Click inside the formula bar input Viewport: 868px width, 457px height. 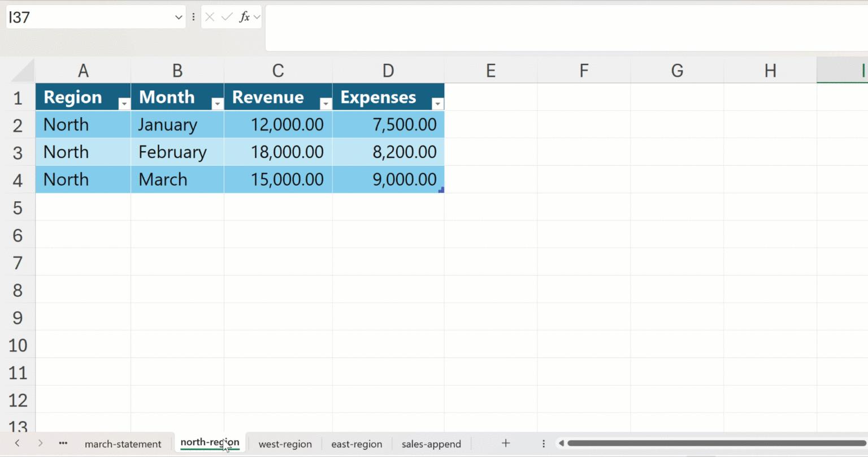point(565,28)
